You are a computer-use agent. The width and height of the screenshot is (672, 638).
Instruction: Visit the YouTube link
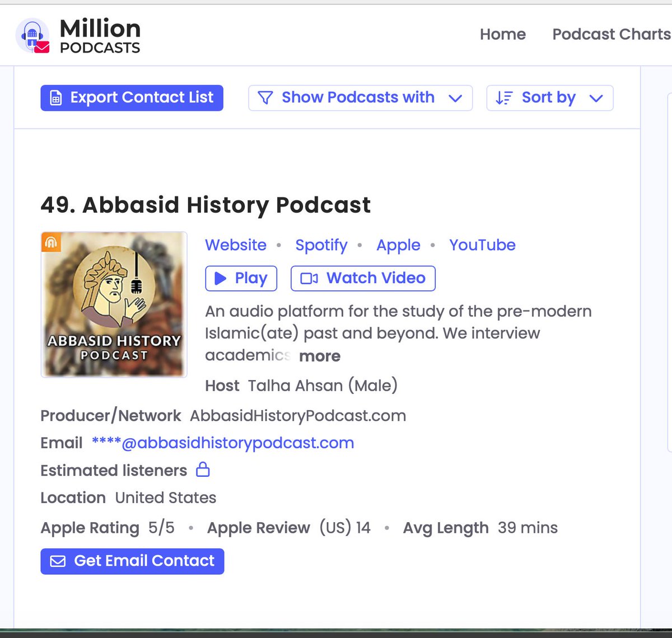click(482, 245)
